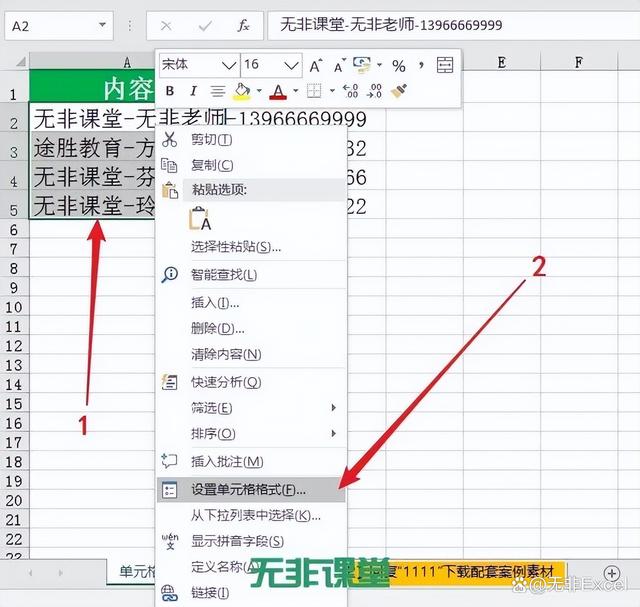Screen dimensions: 640x607
Task: Choose 删除(D)... in the context menu
Action: click(251, 328)
